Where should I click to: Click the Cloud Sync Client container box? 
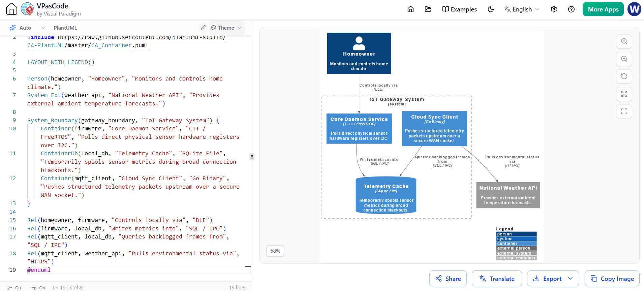click(434, 129)
